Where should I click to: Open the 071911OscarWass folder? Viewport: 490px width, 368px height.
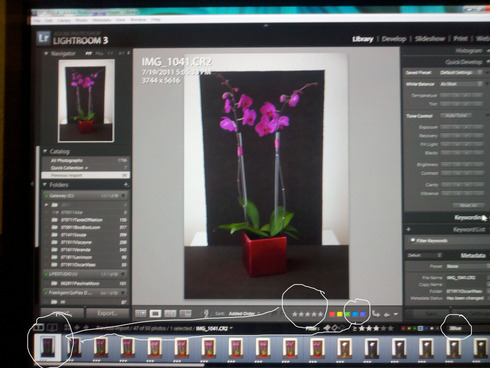point(86,265)
